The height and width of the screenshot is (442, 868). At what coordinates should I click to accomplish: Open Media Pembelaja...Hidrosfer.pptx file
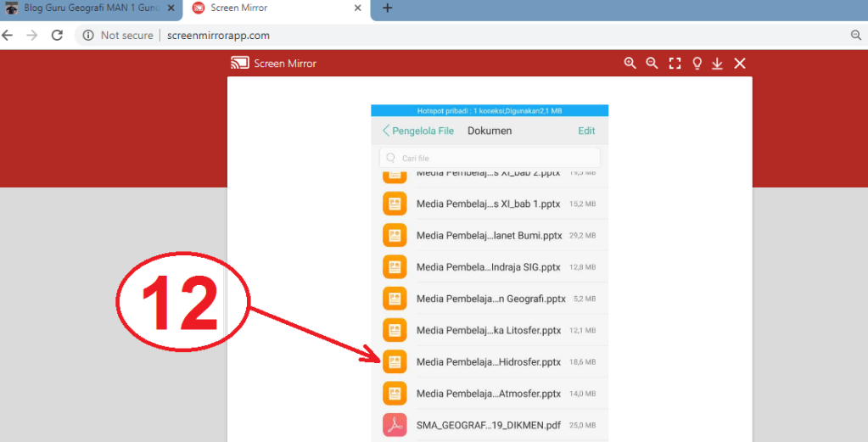488,361
